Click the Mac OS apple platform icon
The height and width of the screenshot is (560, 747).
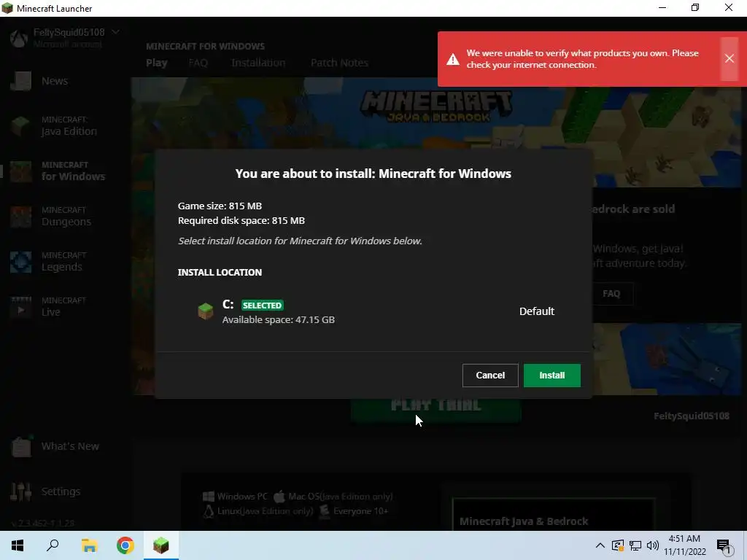[x=279, y=497]
